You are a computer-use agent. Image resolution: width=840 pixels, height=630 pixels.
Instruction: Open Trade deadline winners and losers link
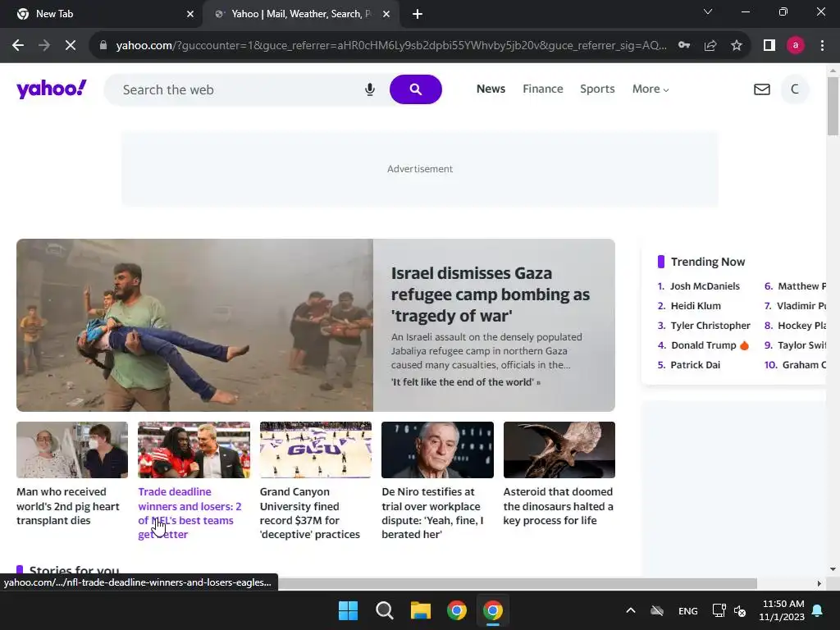tap(189, 513)
